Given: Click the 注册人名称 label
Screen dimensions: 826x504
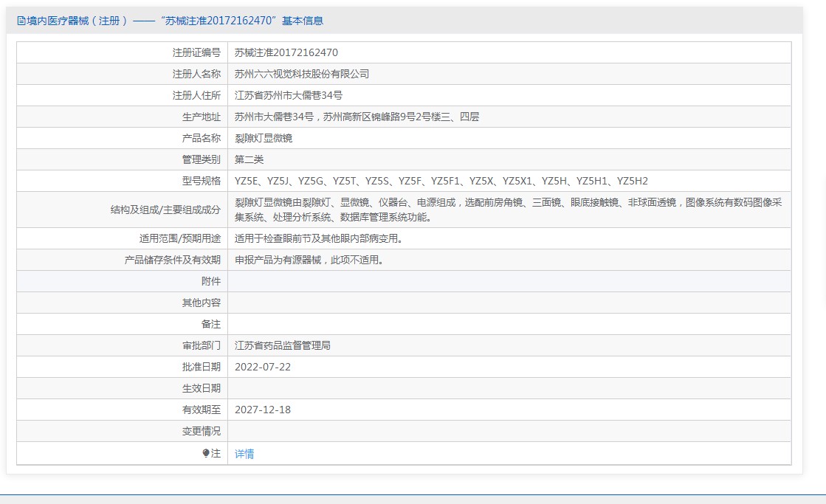Looking at the screenshot, I should click(196, 74).
